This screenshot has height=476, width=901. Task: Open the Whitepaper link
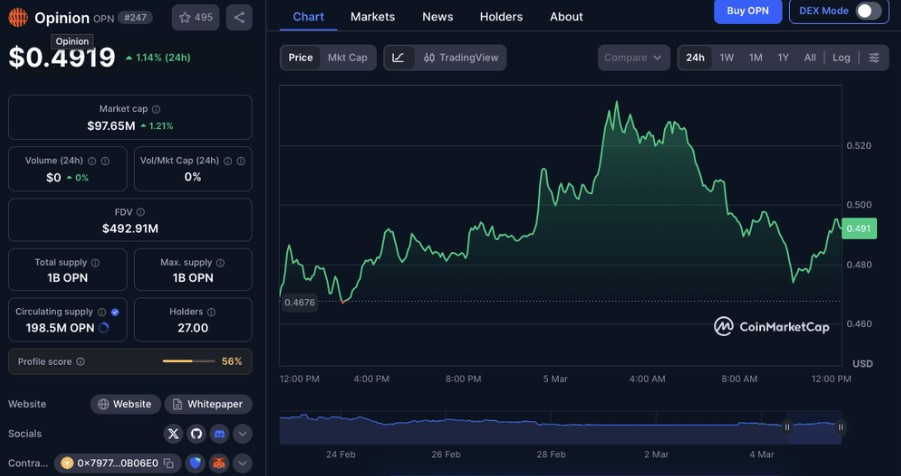tap(206, 404)
